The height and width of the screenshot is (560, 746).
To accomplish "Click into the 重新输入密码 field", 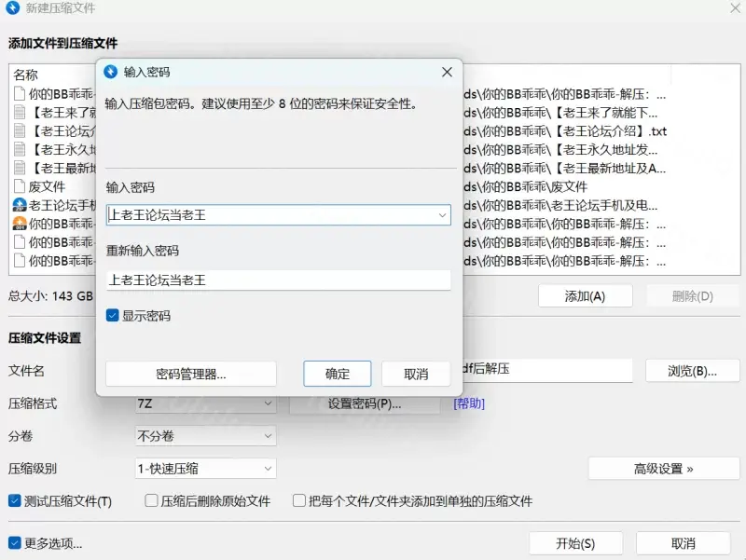I will click(x=278, y=280).
